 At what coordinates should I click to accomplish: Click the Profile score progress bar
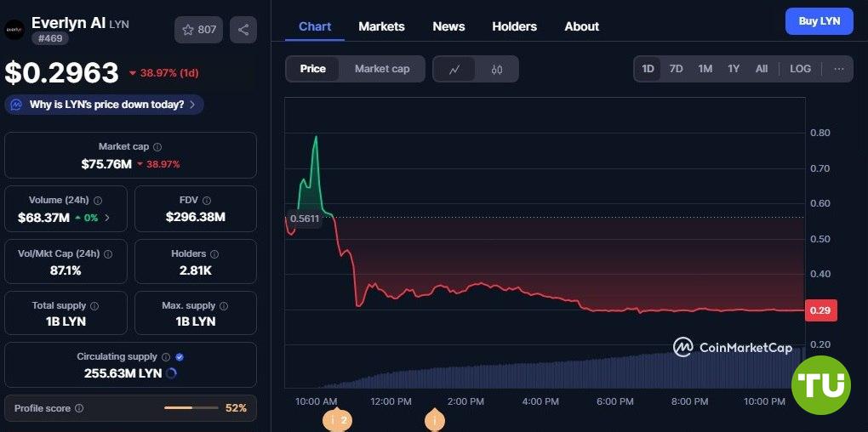tap(191, 408)
